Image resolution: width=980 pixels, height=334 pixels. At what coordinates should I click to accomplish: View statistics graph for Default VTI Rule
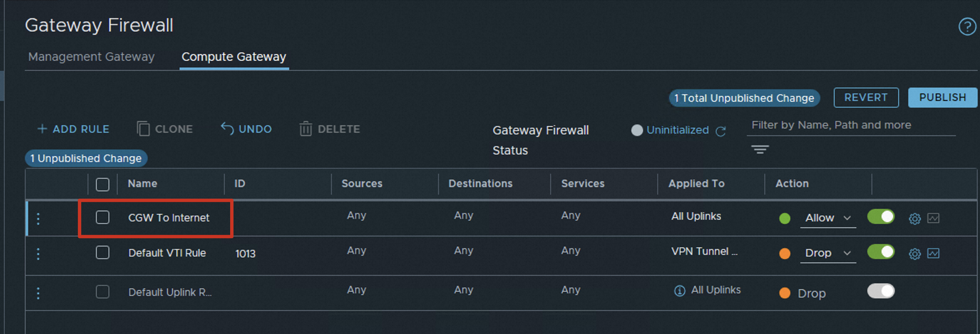934,253
